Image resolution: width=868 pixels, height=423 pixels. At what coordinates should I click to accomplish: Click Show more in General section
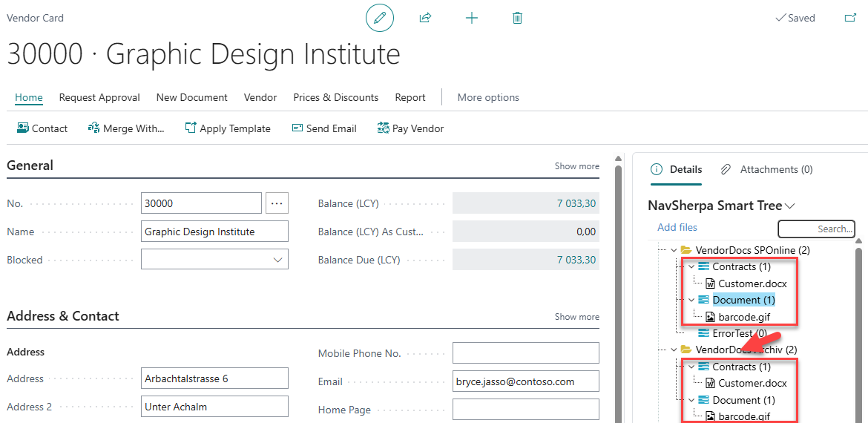[576, 166]
